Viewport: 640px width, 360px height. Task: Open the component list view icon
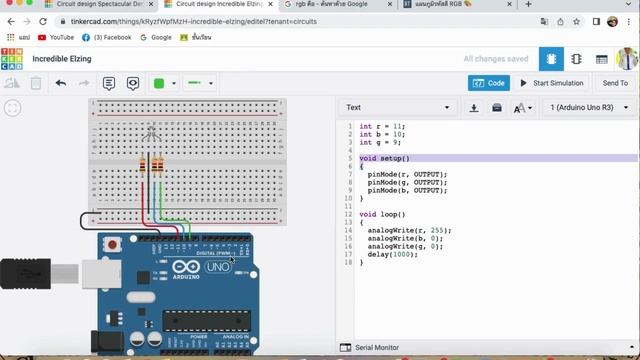pos(602,59)
